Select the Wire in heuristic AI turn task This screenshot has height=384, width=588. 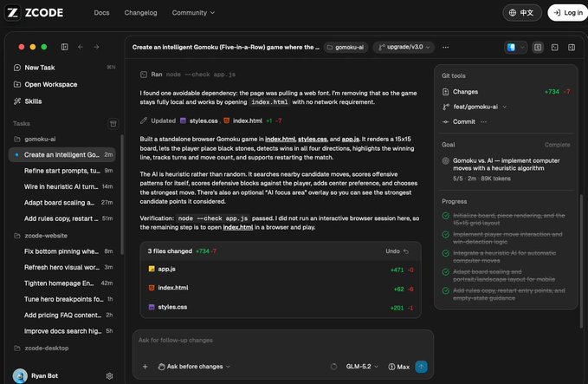coord(61,186)
